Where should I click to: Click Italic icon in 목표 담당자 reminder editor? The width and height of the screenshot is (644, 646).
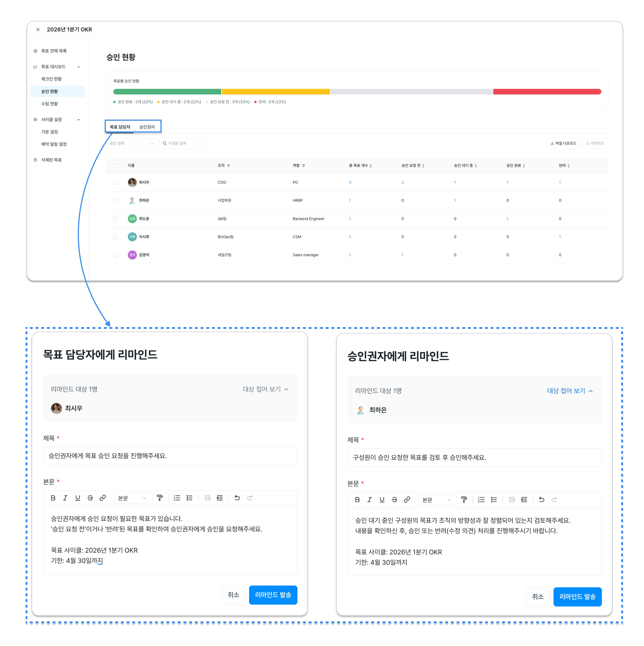tap(65, 498)
